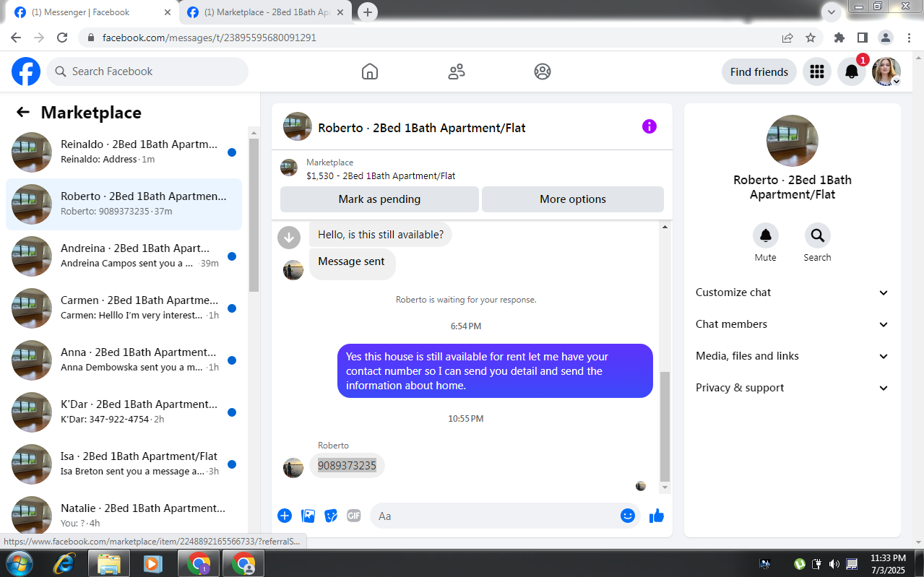Click the Home icon in top navigation

pos(369,71)
